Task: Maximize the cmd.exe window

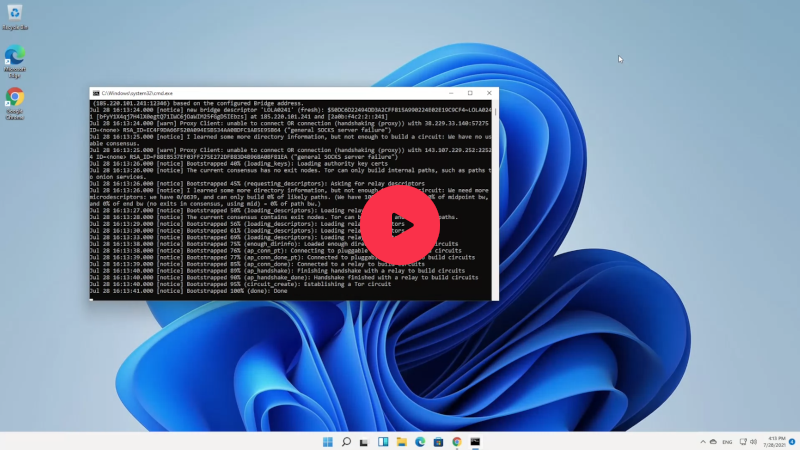Action: point(470,93)
